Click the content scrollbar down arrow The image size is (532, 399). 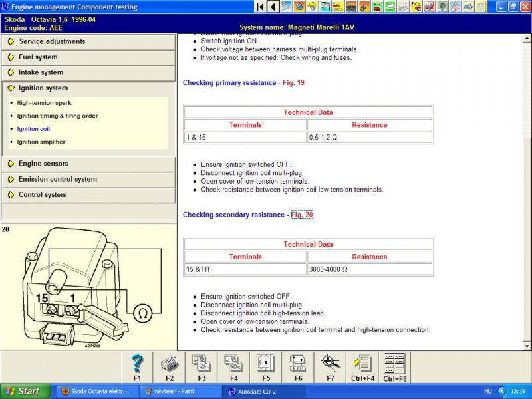click(x=527, y=346)
